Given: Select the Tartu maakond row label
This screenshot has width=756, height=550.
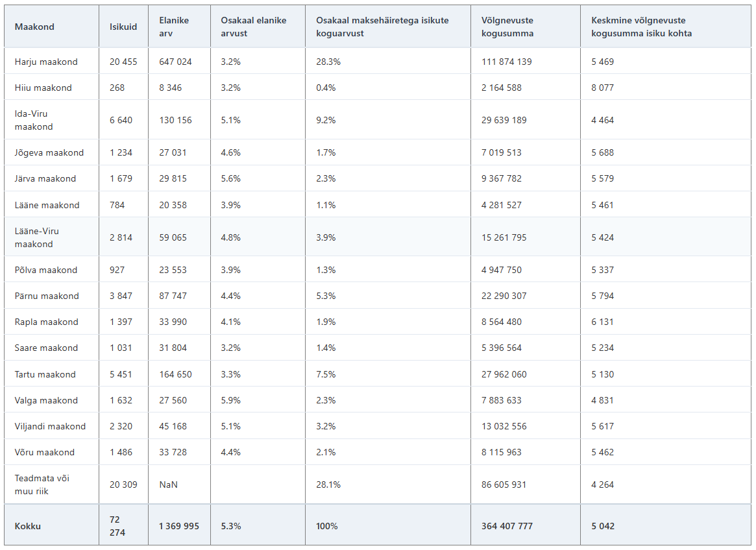Looking at the screenshot, I should 45,374.
